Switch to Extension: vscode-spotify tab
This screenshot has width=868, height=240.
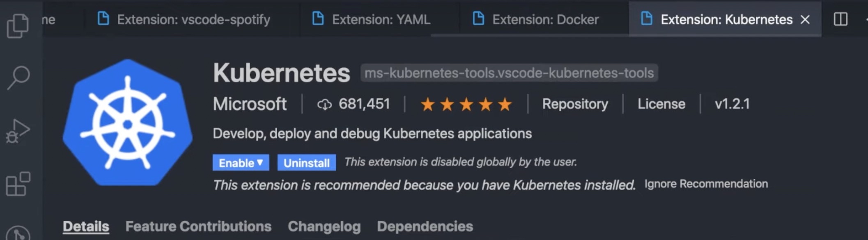coord(193,19)
